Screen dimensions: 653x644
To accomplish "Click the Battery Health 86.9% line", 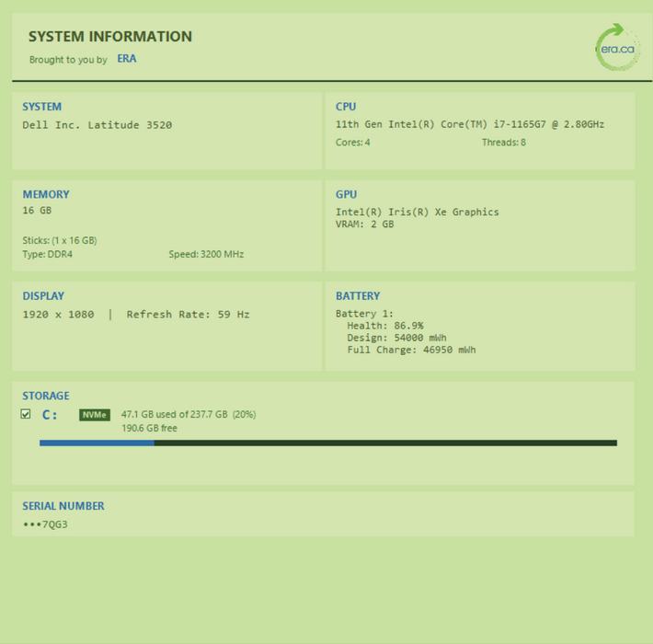I will [x=384, y=326].
